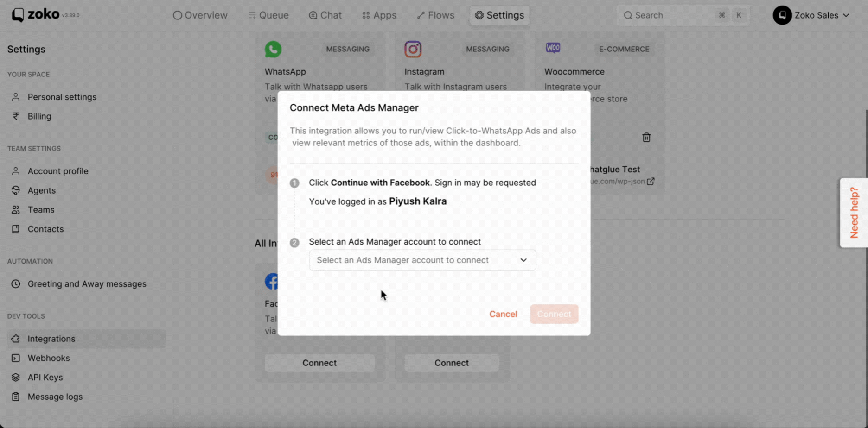
Task: Open the Need help? side tab
Action: click(x=854, y=213)
